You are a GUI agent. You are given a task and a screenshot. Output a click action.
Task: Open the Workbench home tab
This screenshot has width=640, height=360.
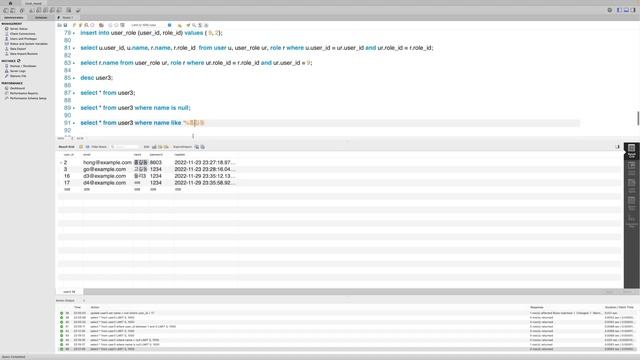click(10, 3)
